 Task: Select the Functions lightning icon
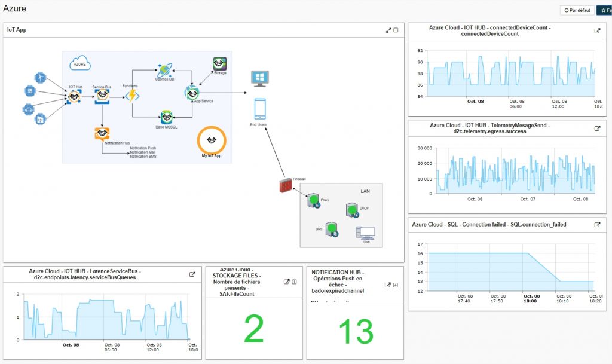point(132,96)
